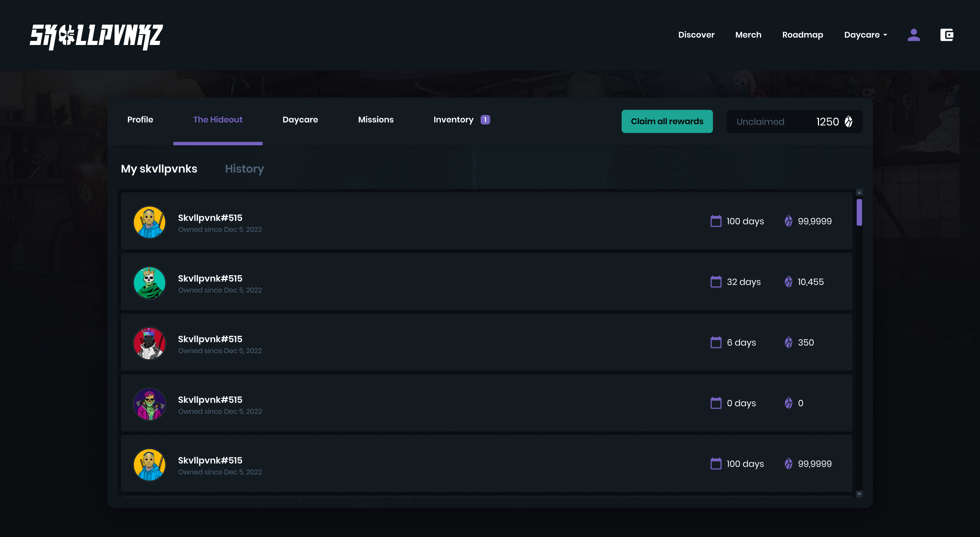Click the 350 reward value
The height and width of the screenshot is (537, 980).
[x=806, y=342]
